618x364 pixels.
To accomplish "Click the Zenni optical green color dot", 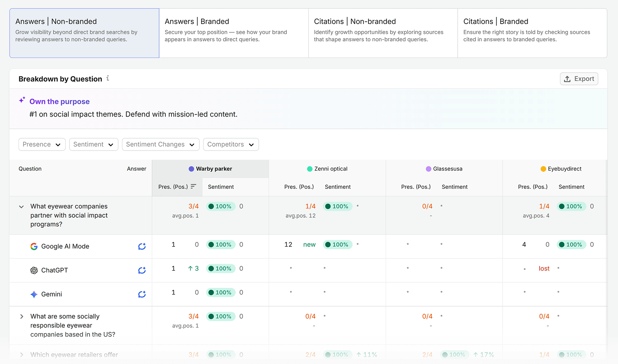I will tap(309, 169).
